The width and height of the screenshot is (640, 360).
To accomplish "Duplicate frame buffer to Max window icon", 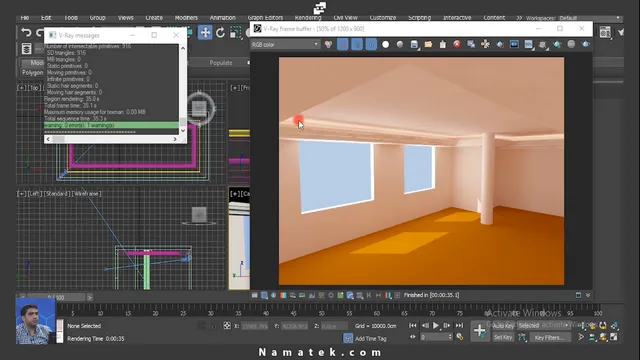I will tap(471, 44).
